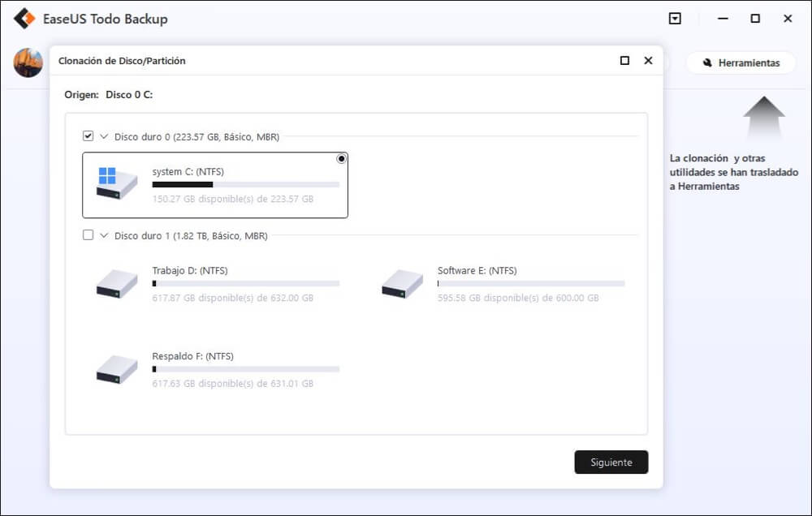
Task: Maximize the EaseUS Todo Backup main window
Action: [x=755, y=19]
